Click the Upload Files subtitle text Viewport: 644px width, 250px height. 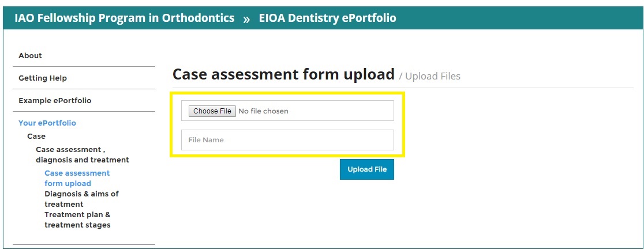coord(432,76)
